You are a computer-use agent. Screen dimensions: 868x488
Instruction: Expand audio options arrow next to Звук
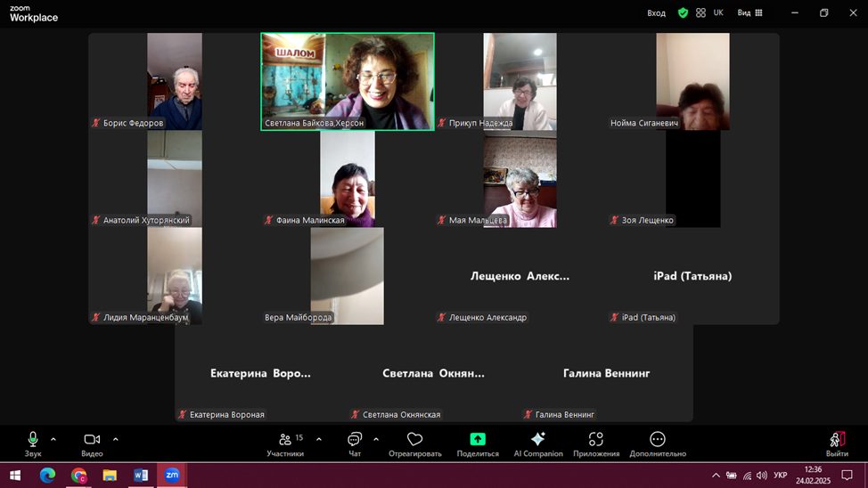click(x=53, y=439)
